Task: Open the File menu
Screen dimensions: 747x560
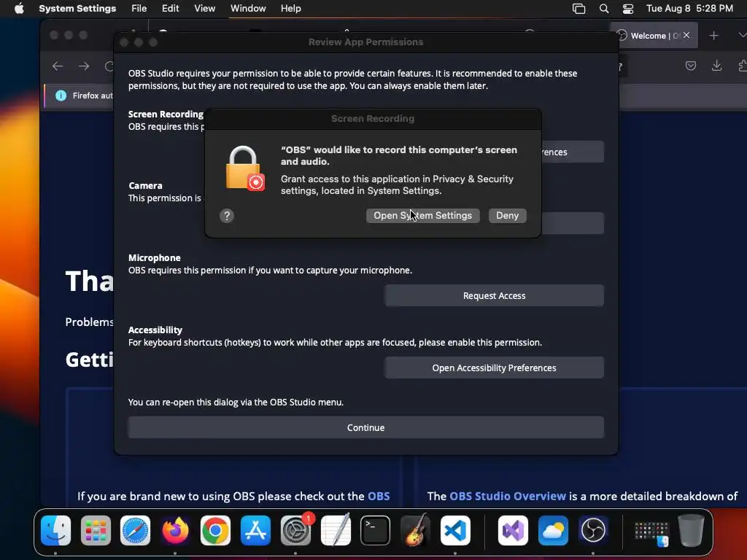Action: point(139,9)
